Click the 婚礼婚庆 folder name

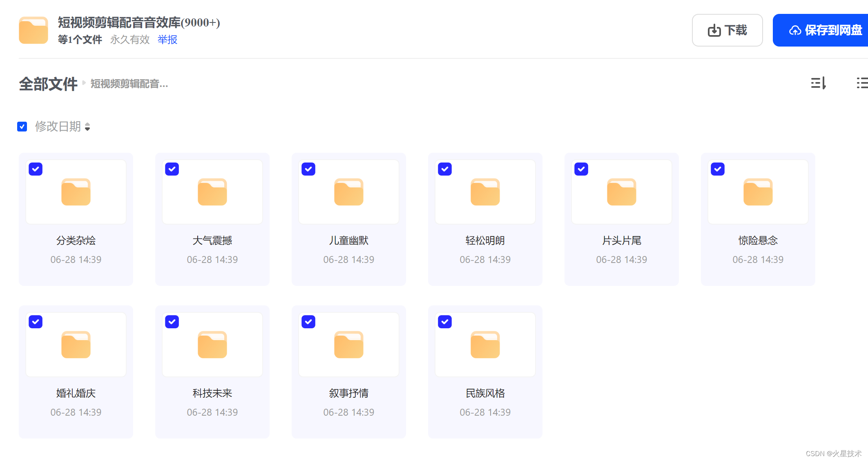pyautogui.click(x=76, y=393)
